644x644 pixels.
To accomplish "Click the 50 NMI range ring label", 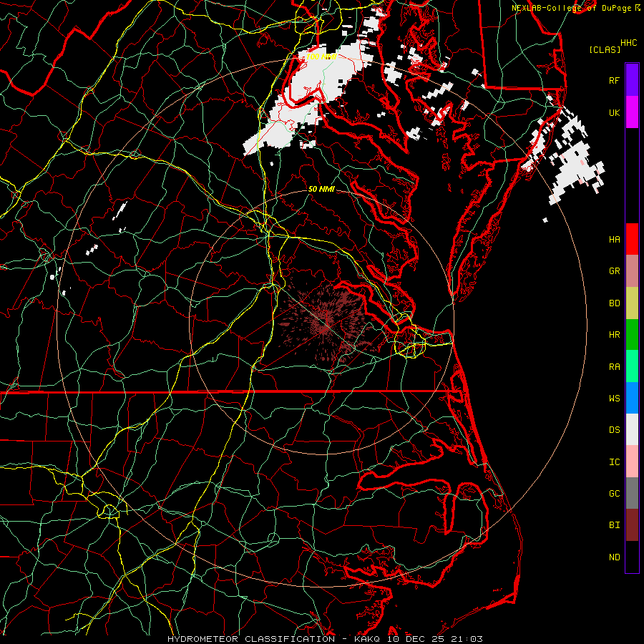I will [321, 189].
